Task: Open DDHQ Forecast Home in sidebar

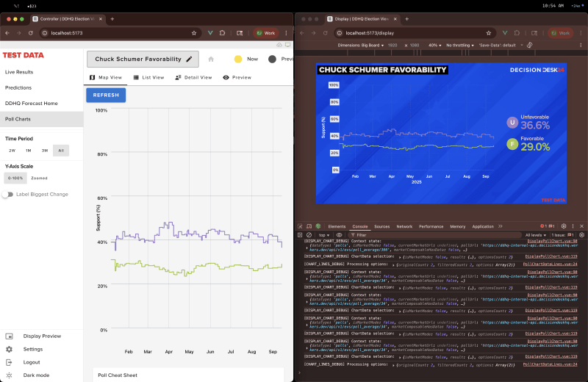Action: click(x=42, y=103)
